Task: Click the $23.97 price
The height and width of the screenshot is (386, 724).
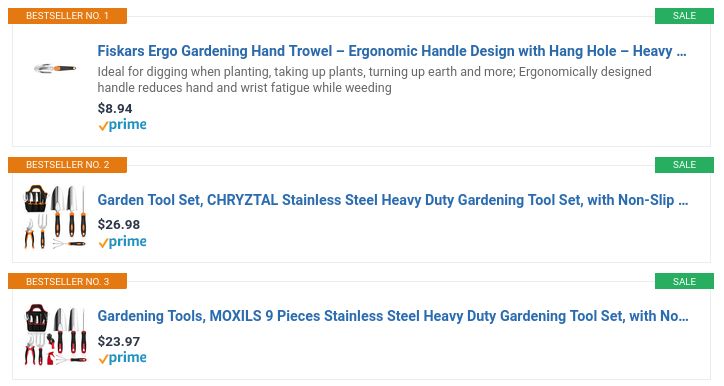Action: click(119, 341)
